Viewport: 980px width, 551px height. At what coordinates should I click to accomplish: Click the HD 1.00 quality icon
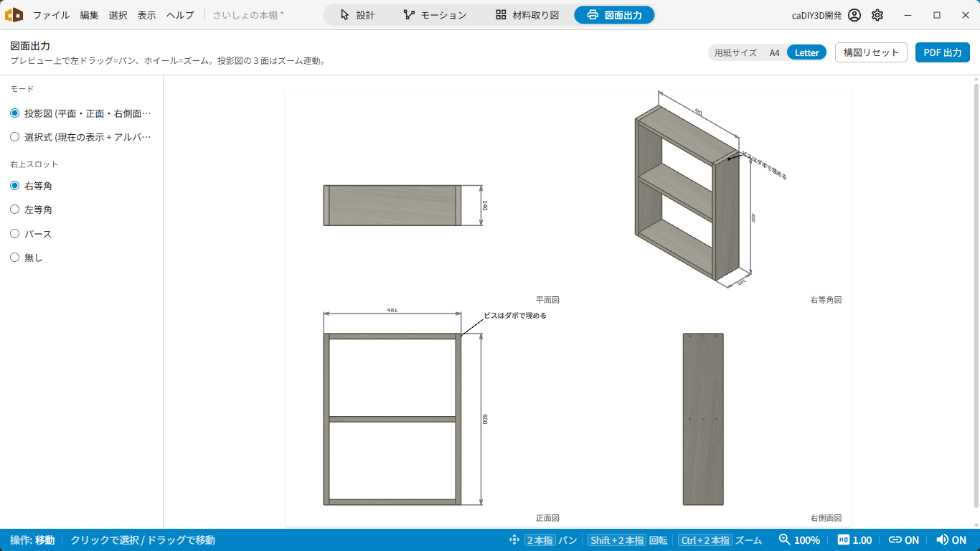coord(844,540)
